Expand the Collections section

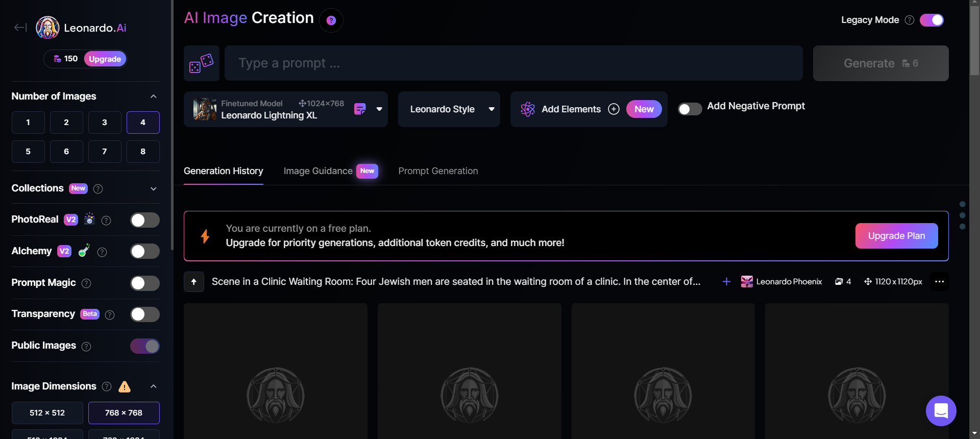pyautogui.click(x=153, y=189)
